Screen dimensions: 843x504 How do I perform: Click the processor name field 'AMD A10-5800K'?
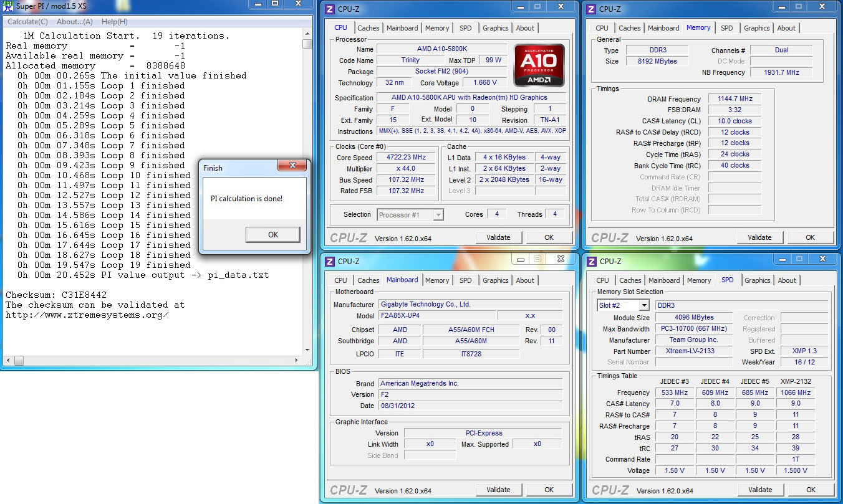pos(442,49)
